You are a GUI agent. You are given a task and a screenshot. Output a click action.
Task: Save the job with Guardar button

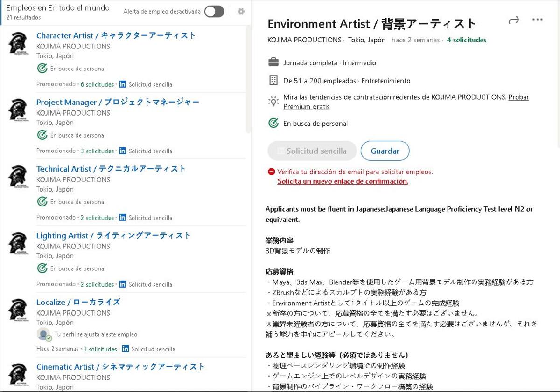(x=385, y=151)
